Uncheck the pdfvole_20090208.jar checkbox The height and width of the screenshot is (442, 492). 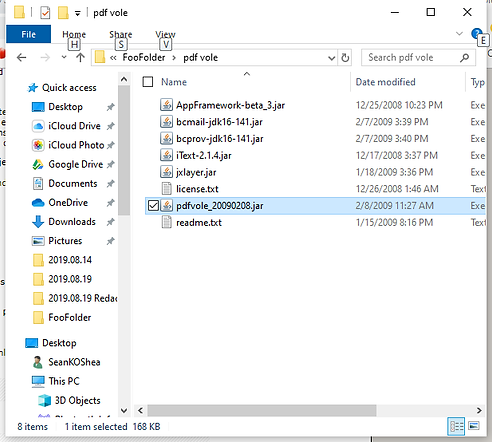click(x=153, y=206)
